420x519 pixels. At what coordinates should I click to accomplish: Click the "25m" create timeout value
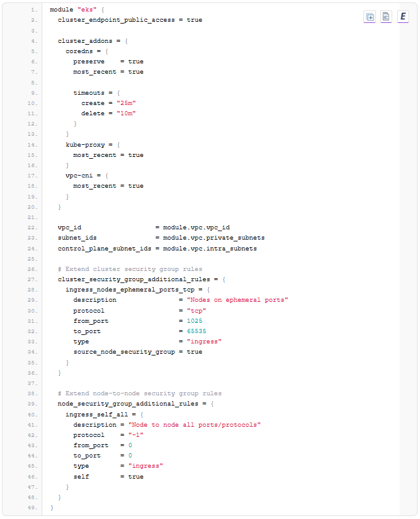coord(126,103)
